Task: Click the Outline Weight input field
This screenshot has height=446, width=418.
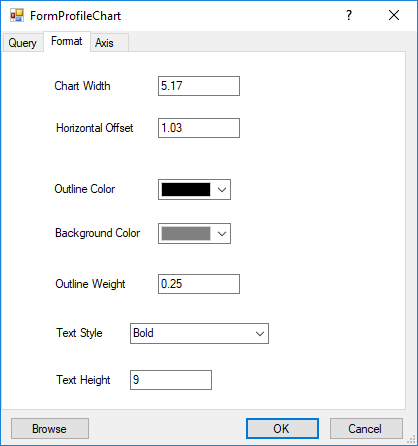Action: 199,284
